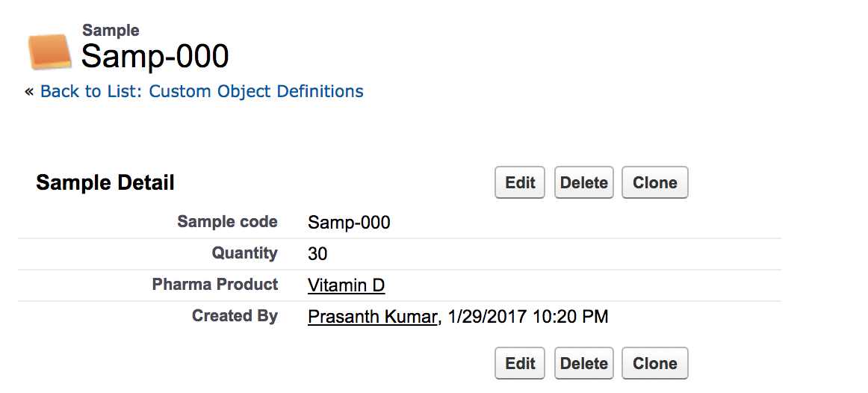Click the Quantity field label
The width and height of the screenshot is (868, 393).
pyautogui.click(x=244, y=253)
